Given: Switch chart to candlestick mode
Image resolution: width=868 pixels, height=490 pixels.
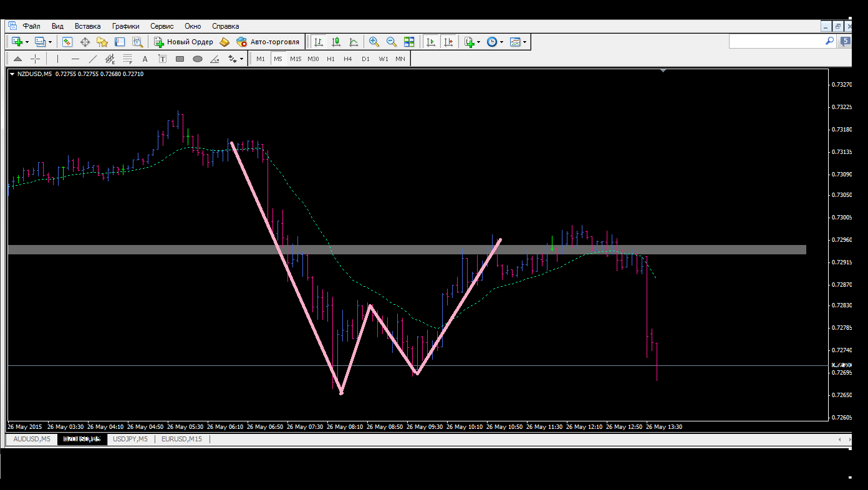Looking at the screenshot, I should (336, 42).
